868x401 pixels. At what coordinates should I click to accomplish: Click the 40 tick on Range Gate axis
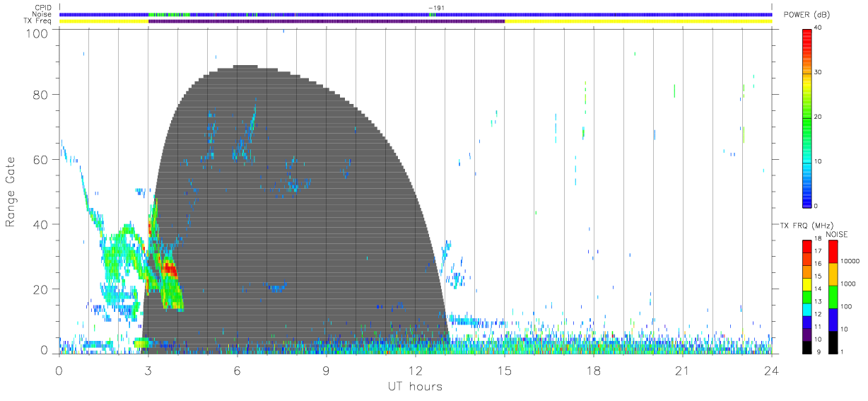point(40,224)
